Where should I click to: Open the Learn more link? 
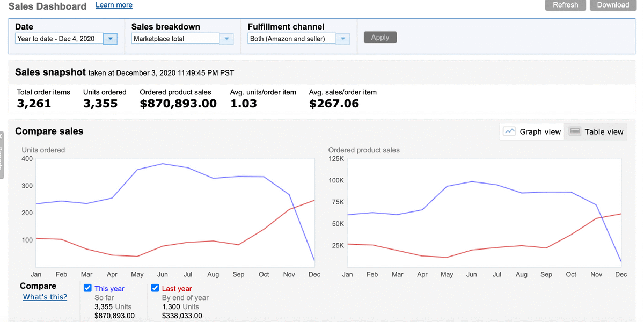point(114,5)
